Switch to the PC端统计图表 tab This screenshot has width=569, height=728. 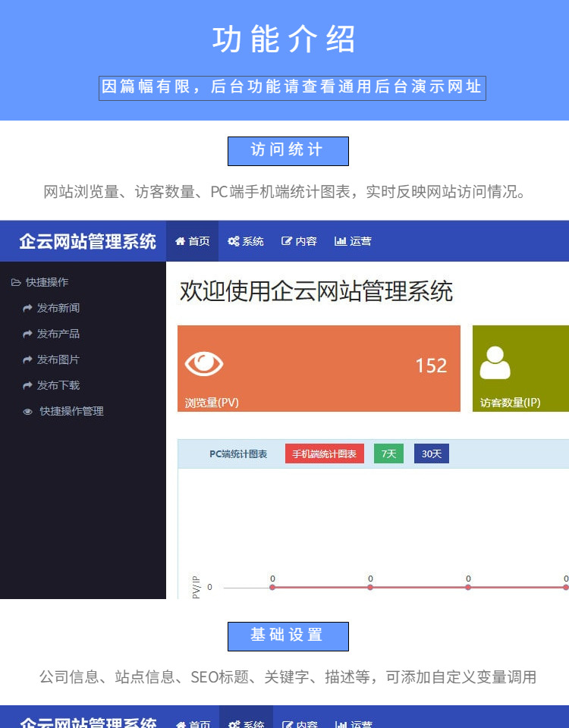click(x=238, y=453)
